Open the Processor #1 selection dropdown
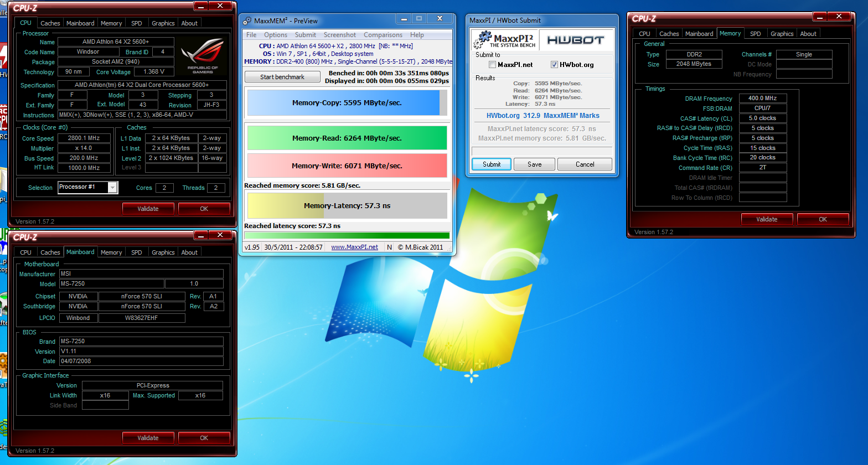Screen dimensions: 868x465 tap(112, 188)
